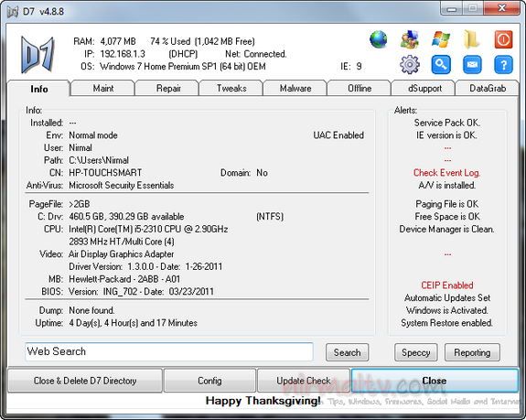
Task: Click the red Check Event Log alert
Action: click(x=446, y=173)
